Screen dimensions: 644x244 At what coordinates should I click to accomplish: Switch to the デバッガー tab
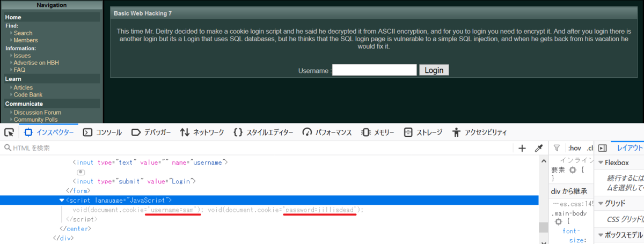(151, 132)
